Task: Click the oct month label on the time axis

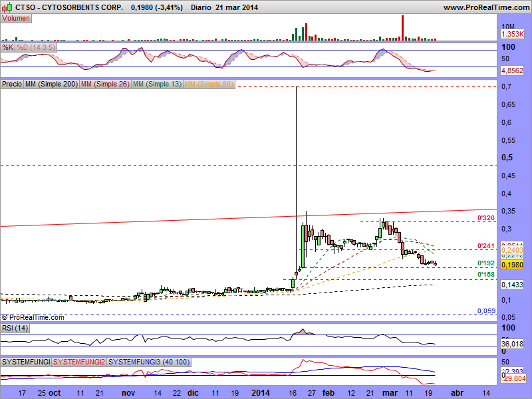Action: coord(55,393)
